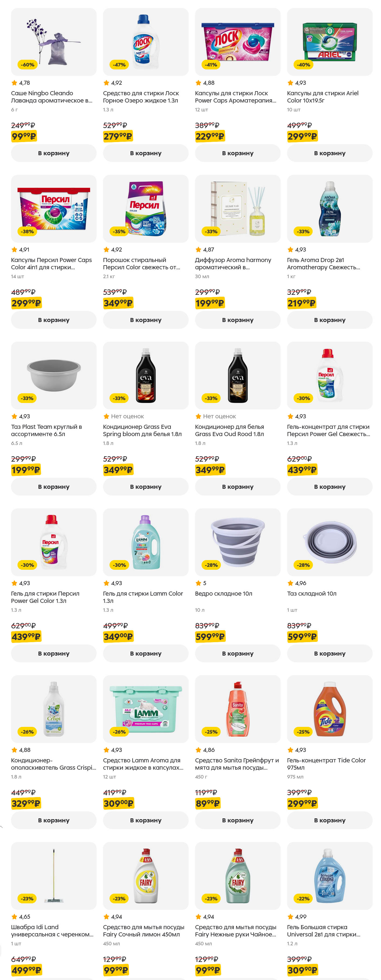Click star icon beside the 4,96 rating

(x=290, y=583)
